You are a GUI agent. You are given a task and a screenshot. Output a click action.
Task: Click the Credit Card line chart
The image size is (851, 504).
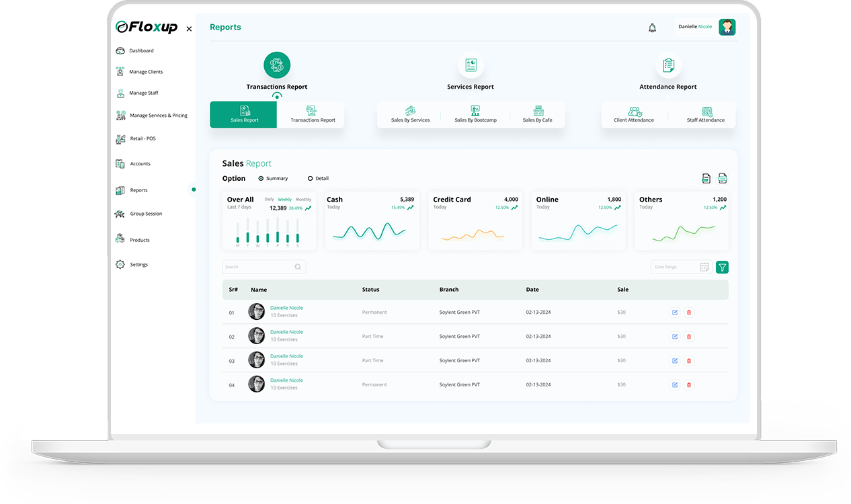click(473, 235)
